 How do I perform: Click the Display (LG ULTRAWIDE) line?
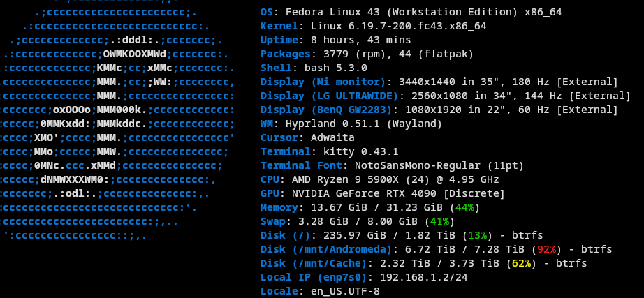coord(445,96)
